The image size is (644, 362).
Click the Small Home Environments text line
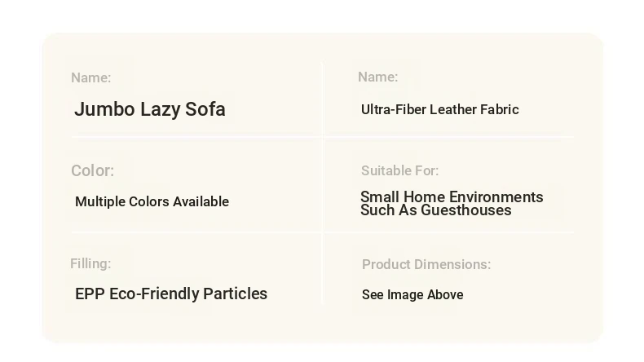point(452,197)
